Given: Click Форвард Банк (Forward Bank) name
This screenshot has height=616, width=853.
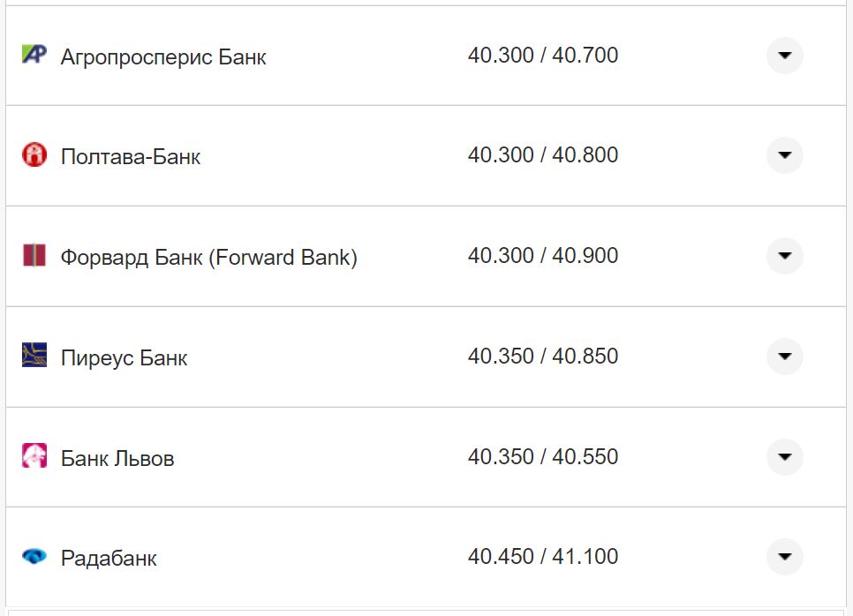Looking at the screenshot, I should point(208,258).
